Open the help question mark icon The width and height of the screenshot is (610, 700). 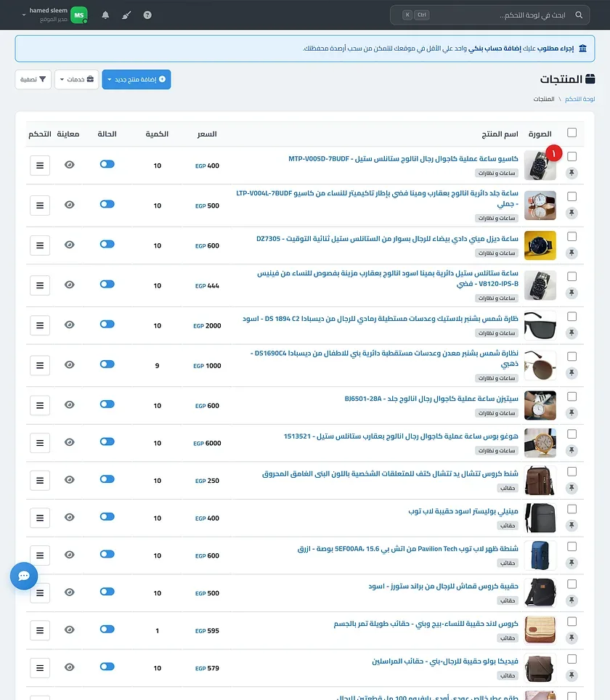click(147, 15)
